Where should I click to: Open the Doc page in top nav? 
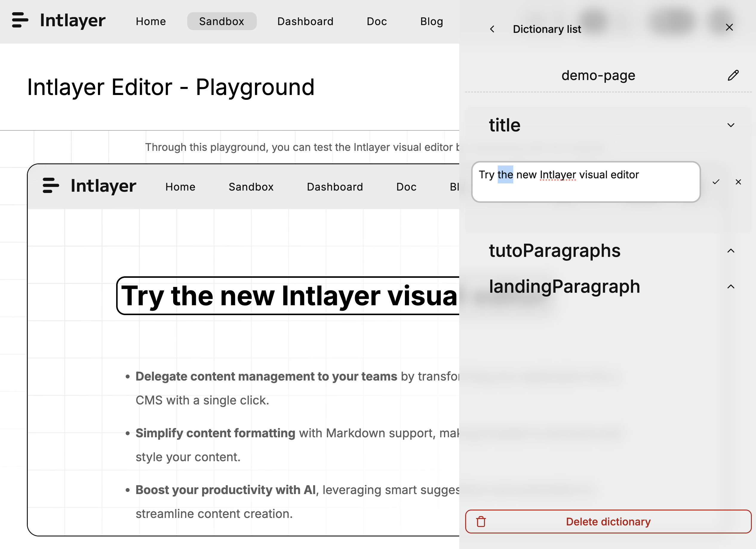point(377,21)
